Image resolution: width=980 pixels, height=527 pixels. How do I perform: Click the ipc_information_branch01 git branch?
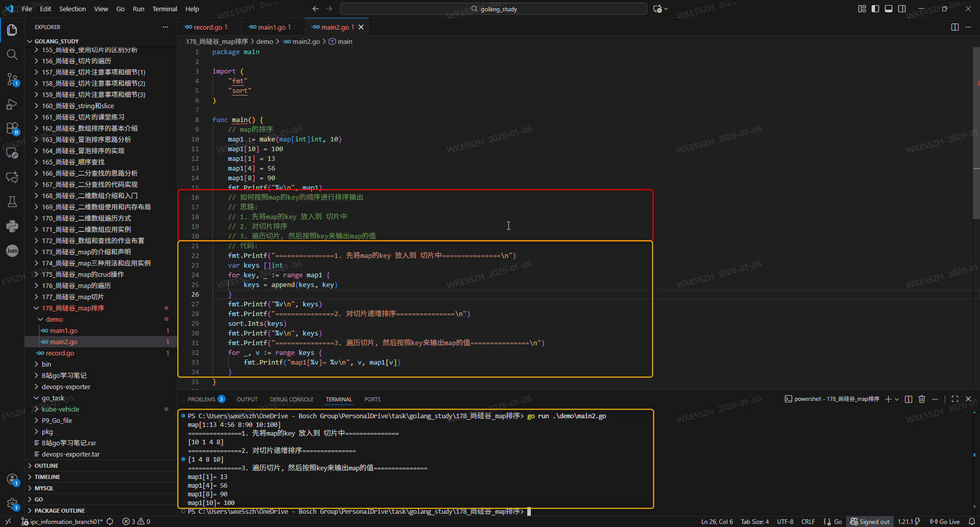coord(62,521)
